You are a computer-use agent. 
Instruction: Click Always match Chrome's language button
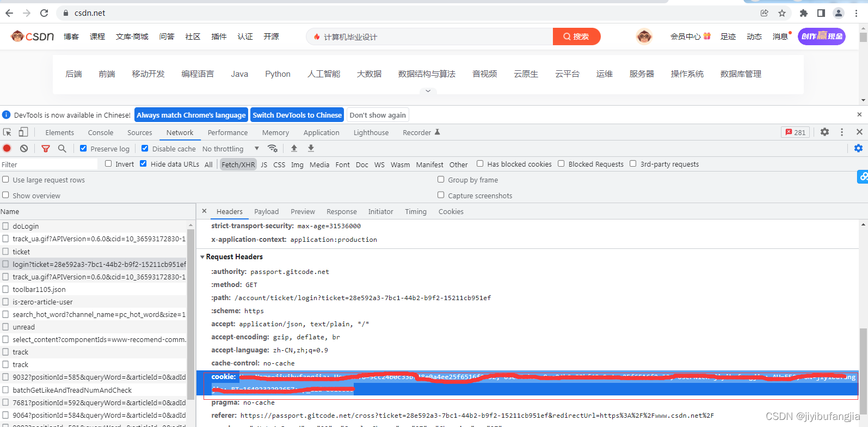[x=191, y=115]
